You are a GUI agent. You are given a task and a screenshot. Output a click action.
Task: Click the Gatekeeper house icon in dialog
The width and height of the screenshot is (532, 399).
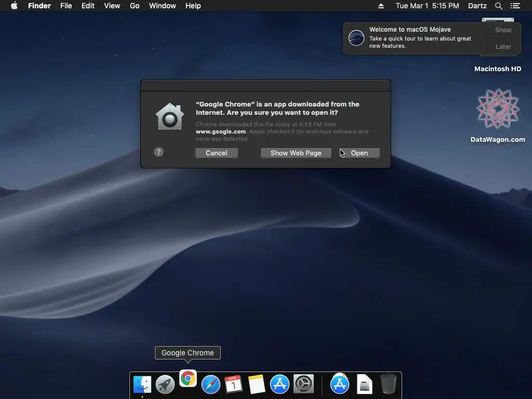click(x=170, y=117)
